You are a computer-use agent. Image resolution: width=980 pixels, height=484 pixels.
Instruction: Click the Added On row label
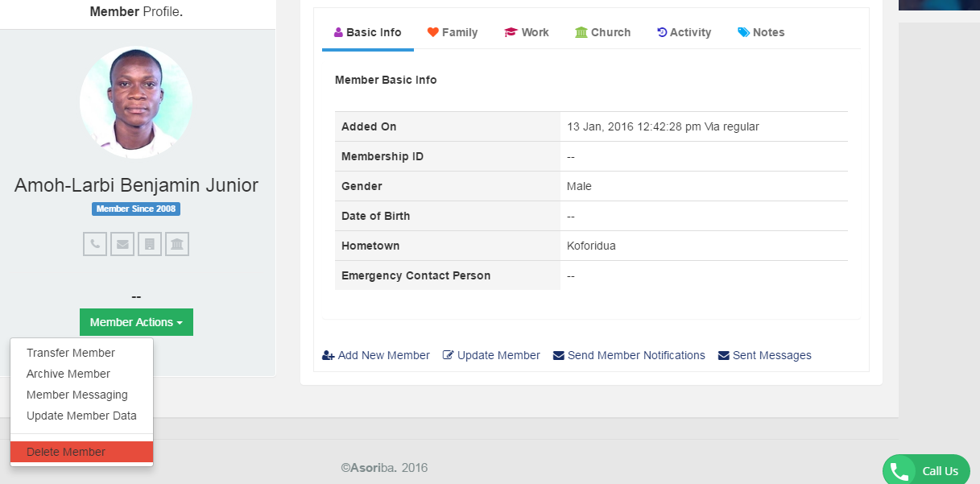[x=369, y=126]
